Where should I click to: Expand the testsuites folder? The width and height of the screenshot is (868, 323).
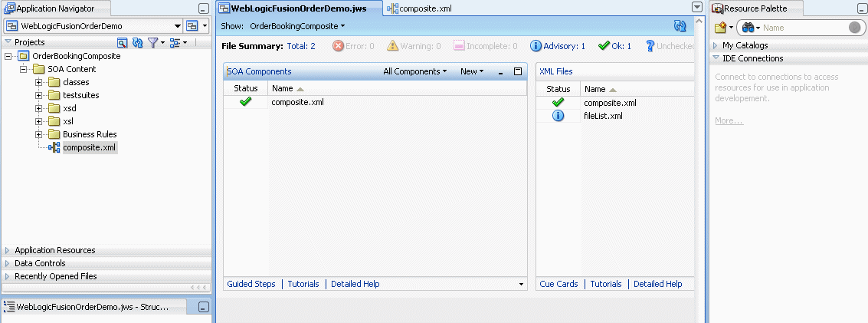coord(38,95)
